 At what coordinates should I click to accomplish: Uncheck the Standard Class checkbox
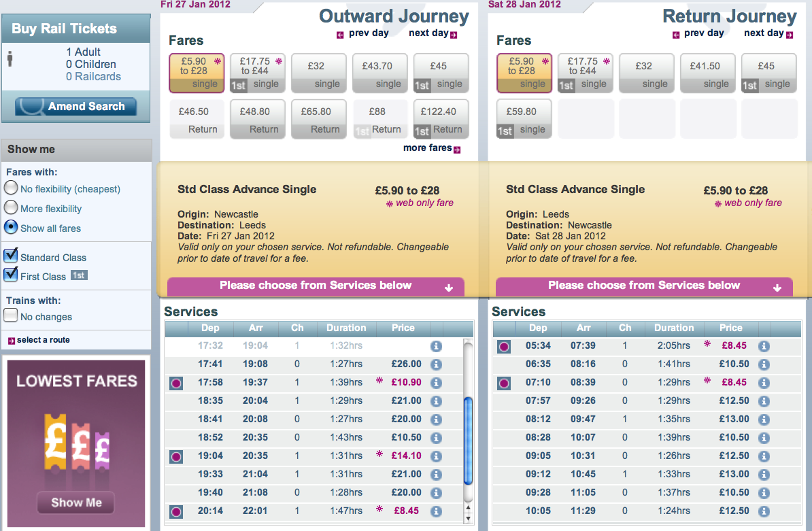[x=11, y=256]
